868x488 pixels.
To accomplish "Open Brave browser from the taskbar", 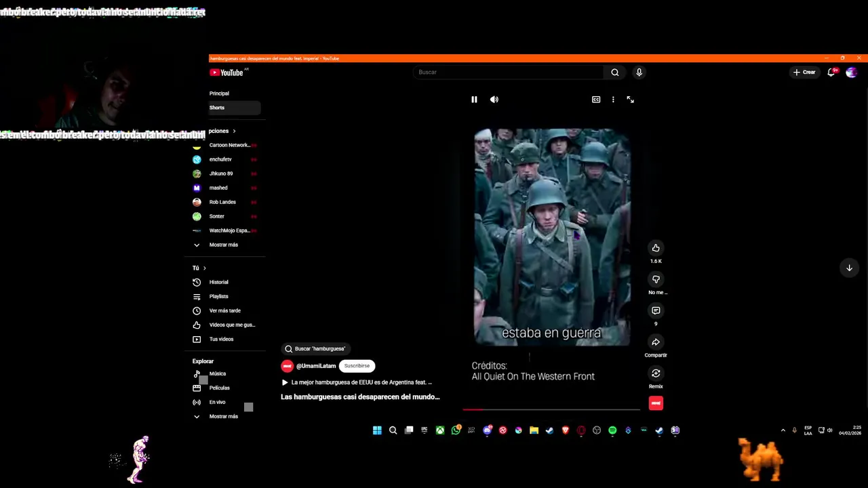I will [566, 430].
